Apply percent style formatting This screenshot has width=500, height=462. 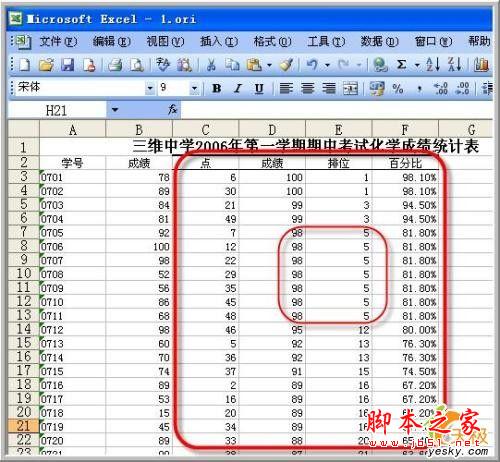(x=398, y=89)
